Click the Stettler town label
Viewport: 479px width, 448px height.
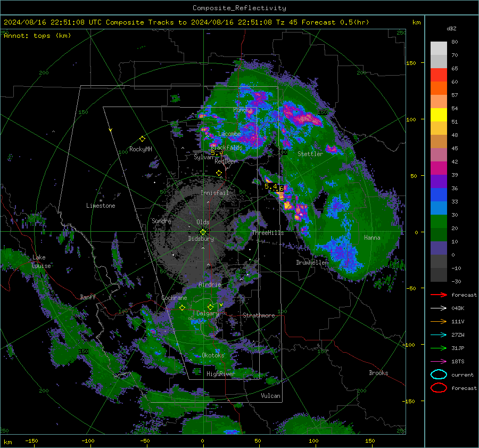[310, 154]
